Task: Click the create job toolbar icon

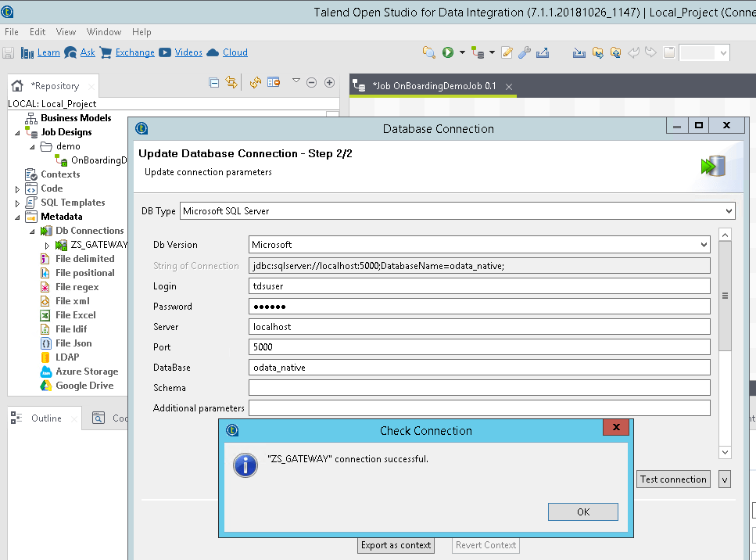Action: click(x=478, y=52)
